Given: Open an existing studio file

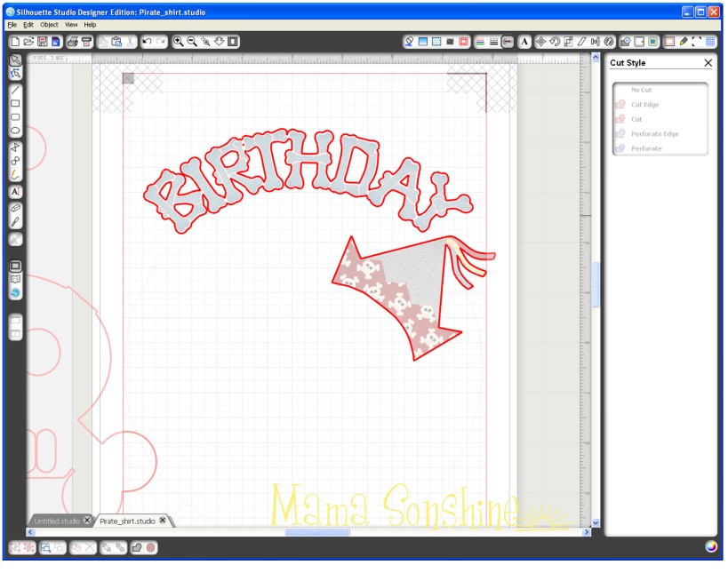Looking at the screenshot, I should point(28,41).
